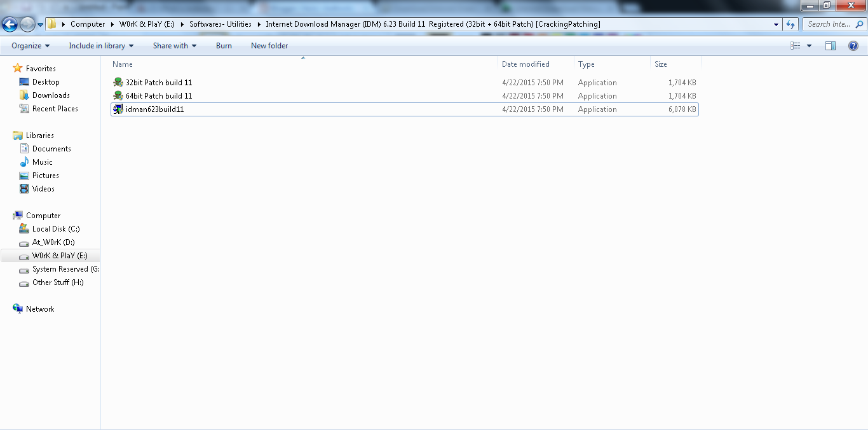Open Pictures library
Screen dimensions: 868x430
click(46, 176)
